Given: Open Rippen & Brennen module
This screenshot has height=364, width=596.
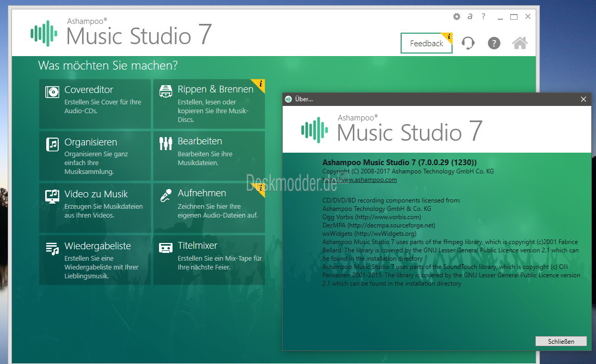Looking at the screenshot, I should [x=209, y=104].
